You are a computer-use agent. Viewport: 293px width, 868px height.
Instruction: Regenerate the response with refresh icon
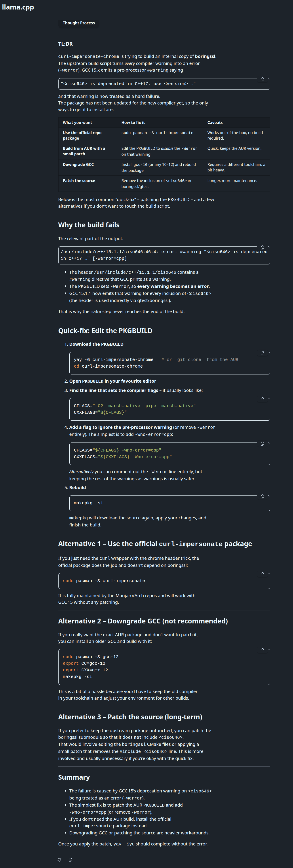click(60, 860)
